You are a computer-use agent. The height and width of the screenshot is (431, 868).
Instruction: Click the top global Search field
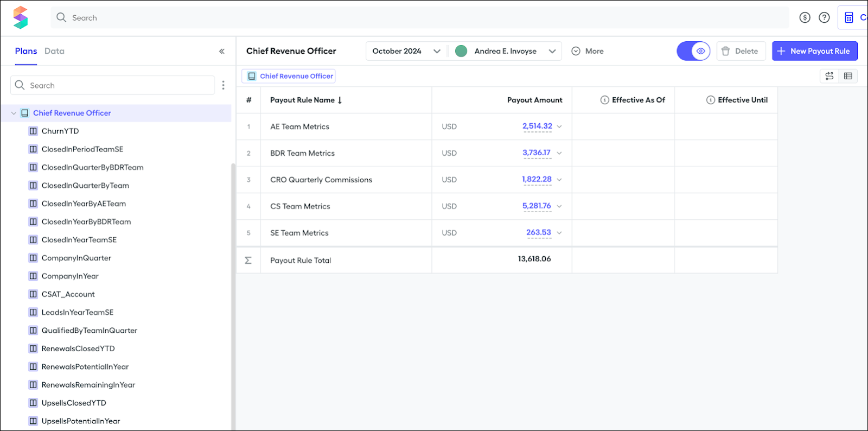(420, 17)
